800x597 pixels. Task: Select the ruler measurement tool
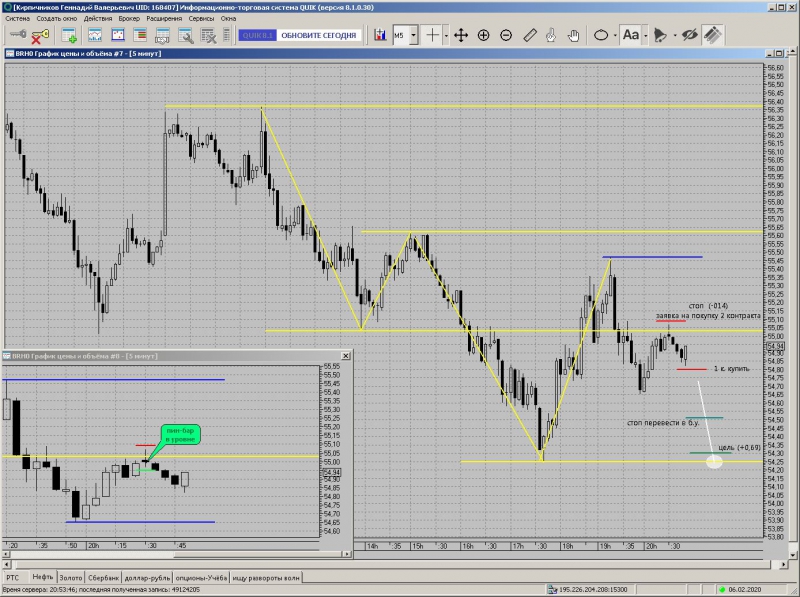(530, 35)
